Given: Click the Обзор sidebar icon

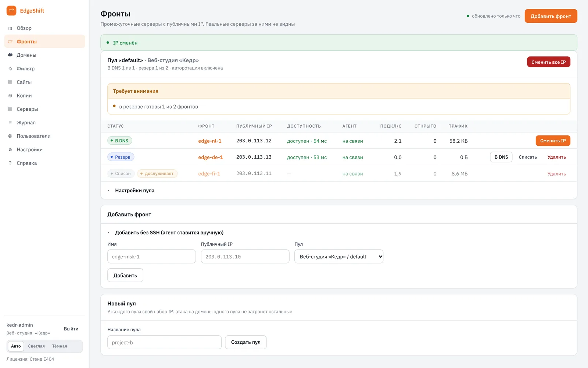Looking at the screenshot, I should point(10,28).
